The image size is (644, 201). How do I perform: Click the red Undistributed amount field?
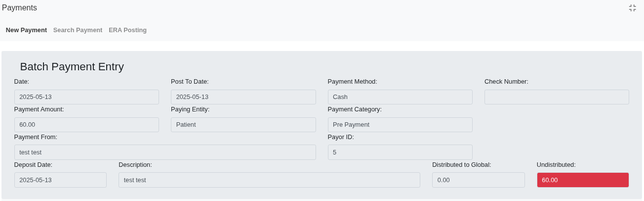tap(583, 180)
